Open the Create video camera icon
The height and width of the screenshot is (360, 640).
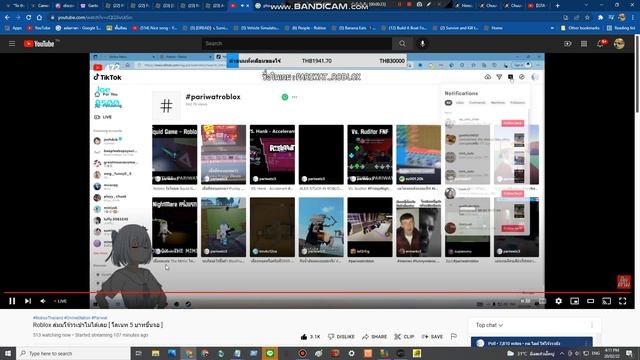pos(568,44)
